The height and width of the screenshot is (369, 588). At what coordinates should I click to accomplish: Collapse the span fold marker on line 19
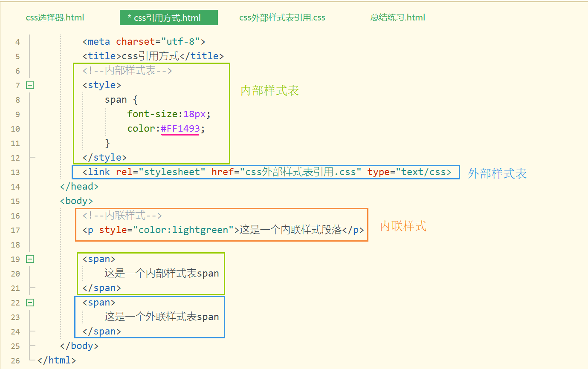coord(30,259)
